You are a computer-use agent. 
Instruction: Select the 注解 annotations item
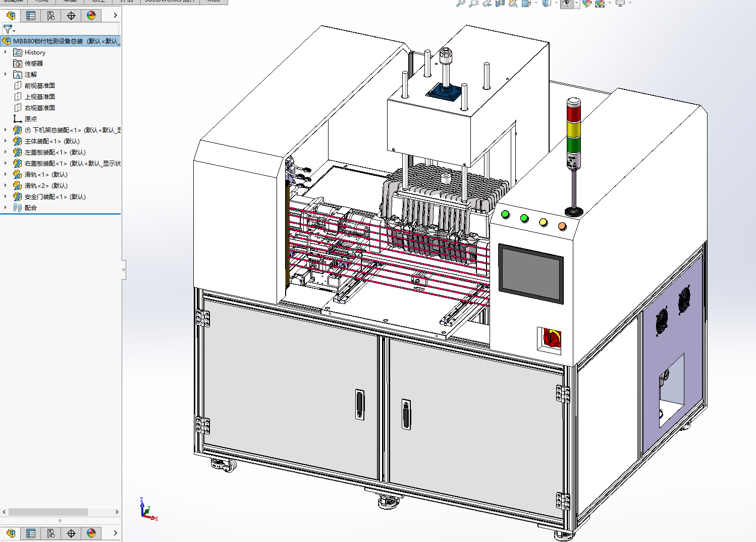click(x=31, y=75)
